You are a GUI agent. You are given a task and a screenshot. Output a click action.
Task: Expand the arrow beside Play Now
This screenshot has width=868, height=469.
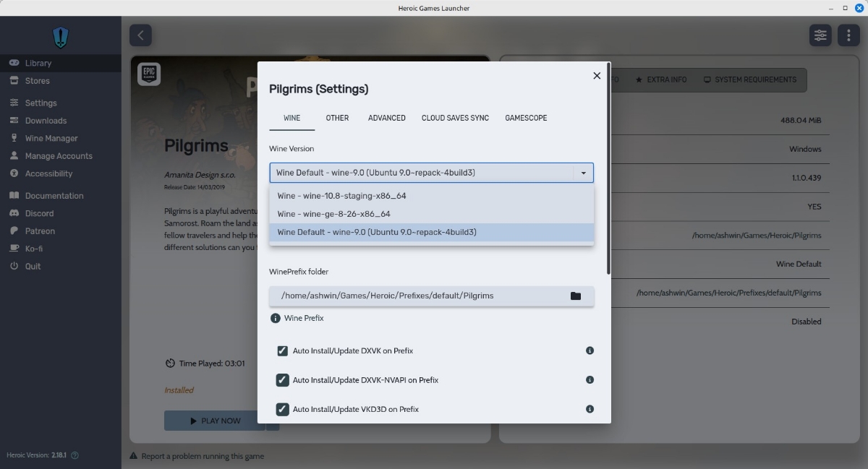[272, 421]
